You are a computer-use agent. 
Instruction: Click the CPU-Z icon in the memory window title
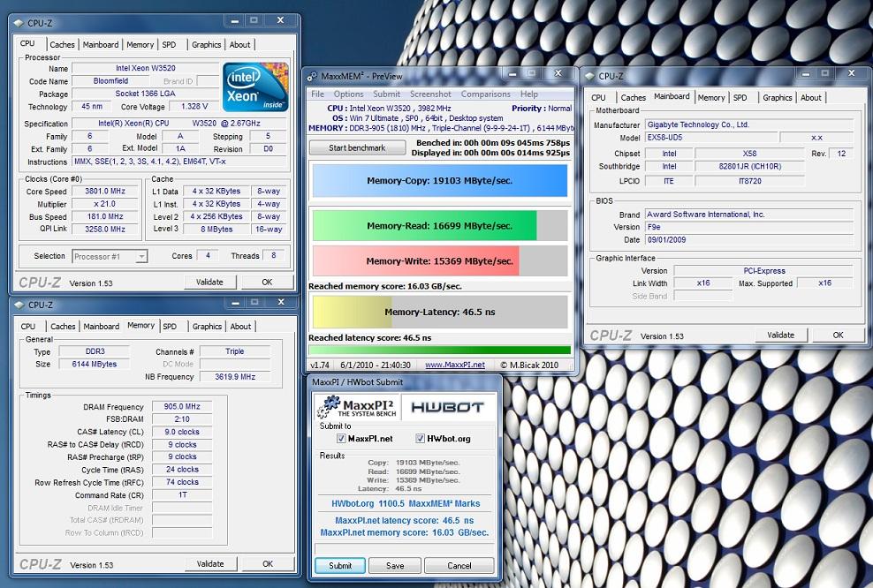pyautogui.click(x=19, y=305)
